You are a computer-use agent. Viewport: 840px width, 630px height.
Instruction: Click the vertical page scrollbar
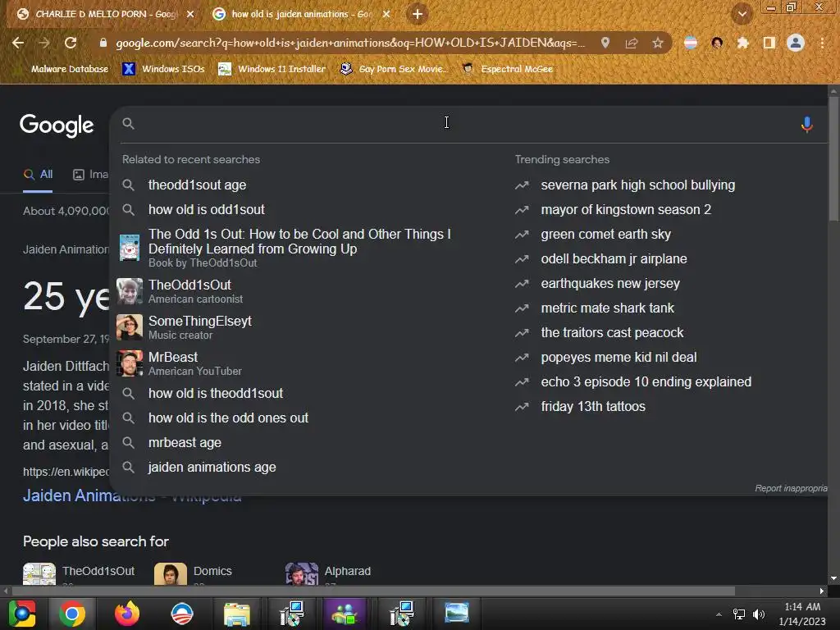point(833,158)
